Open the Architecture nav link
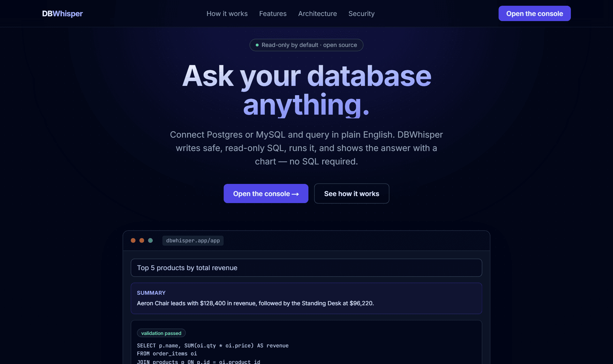The height and width of the screenshot is (364, 613). click(317, 14)
